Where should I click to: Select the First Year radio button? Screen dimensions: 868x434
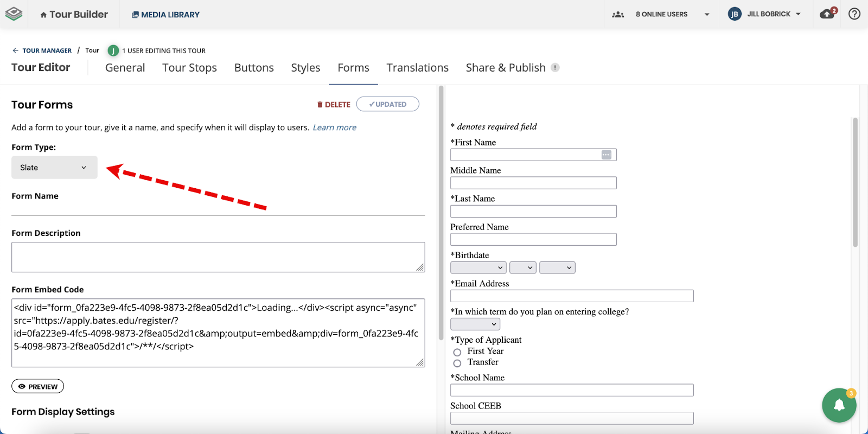[457, 352]
